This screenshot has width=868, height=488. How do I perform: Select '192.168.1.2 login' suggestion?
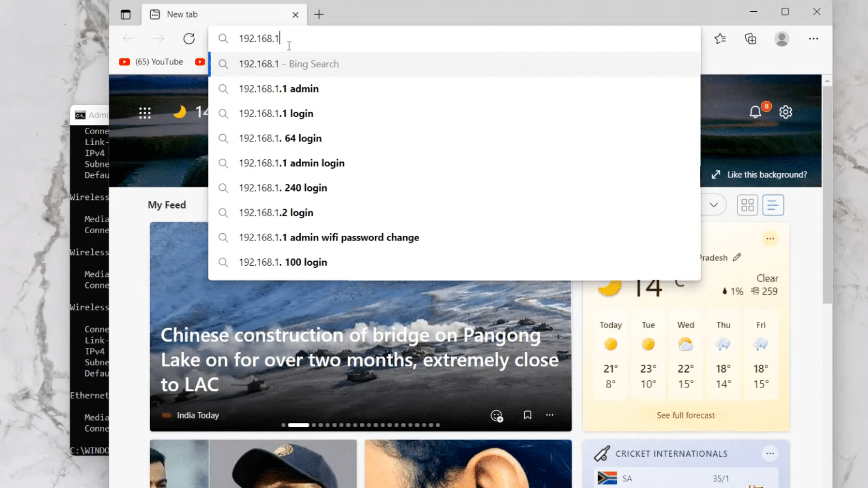454,213
